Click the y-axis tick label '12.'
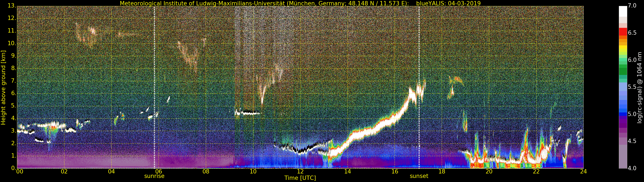 coord(12,18)
